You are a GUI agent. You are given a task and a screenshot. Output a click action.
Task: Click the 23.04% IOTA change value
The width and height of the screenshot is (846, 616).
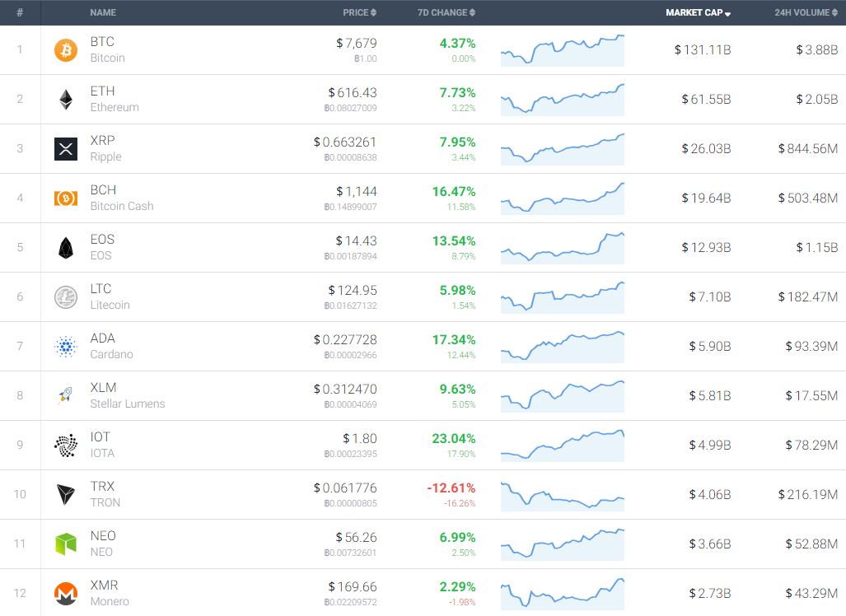454,439
